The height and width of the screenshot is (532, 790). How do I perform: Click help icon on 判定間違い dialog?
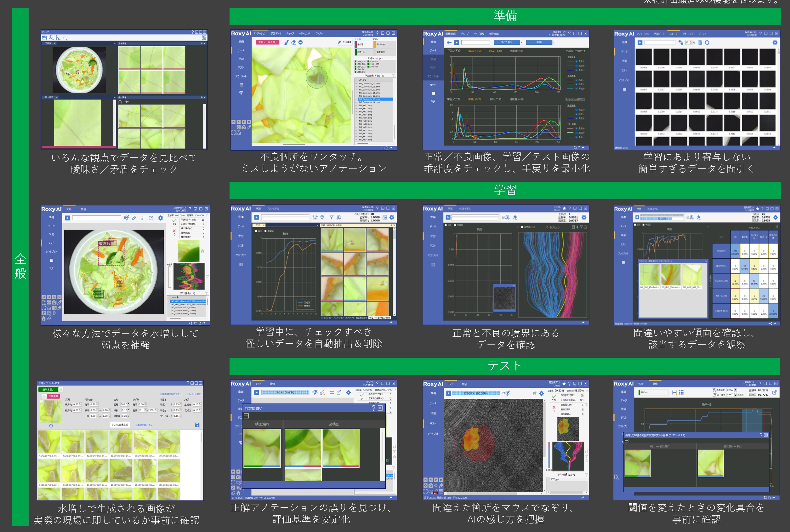click(373, 408)
